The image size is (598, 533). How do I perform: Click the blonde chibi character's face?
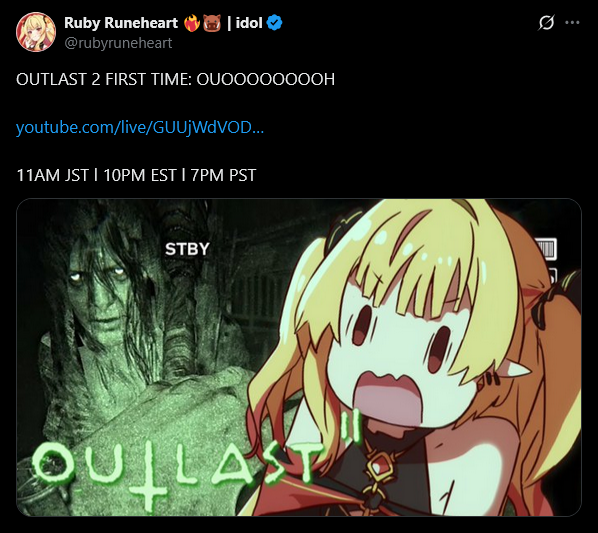(404, 355)
